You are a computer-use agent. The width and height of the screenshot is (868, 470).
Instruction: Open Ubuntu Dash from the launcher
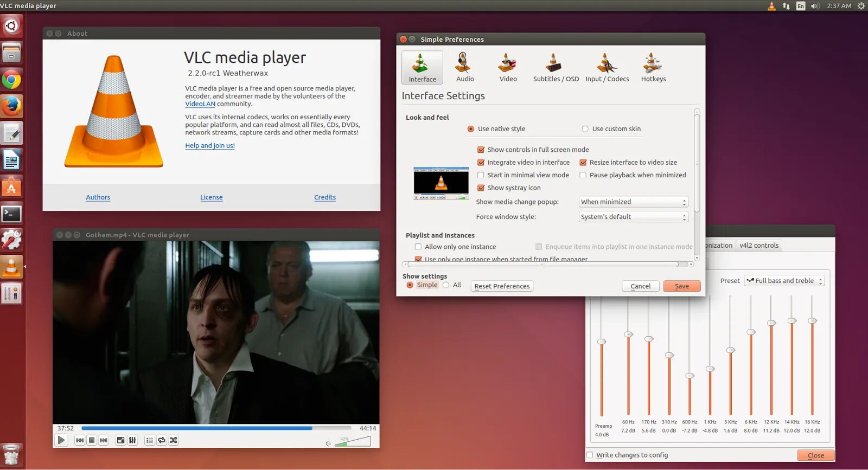pyautogui.click(x=11, y=25)
